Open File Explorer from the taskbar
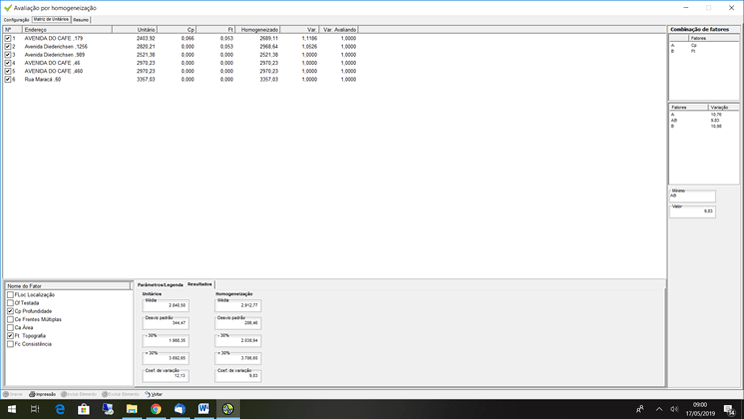Image resolution: width=744 pixels, height=419 pixels. pos(132,409)
